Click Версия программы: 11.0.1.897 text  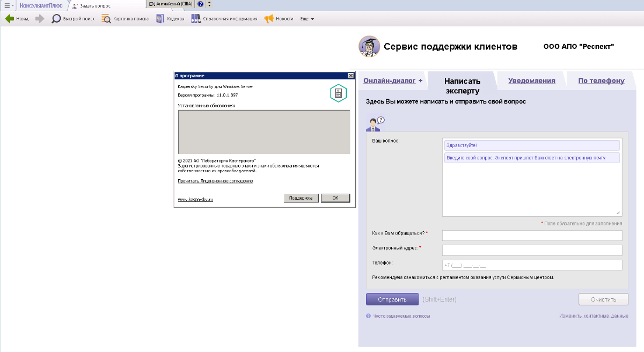click(x=208, y=95)
